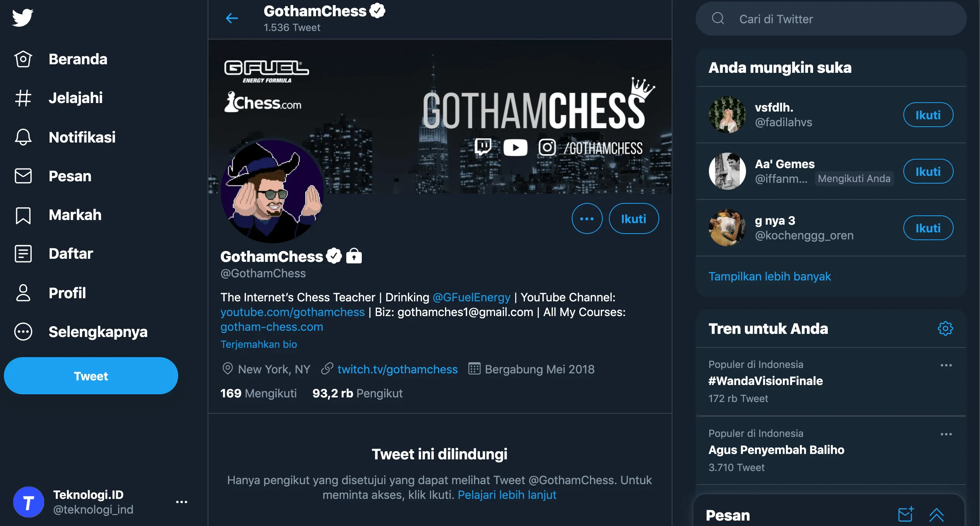Click the Twitter bird logo
This screenshot has width=980, height=526.
(22, 18)
